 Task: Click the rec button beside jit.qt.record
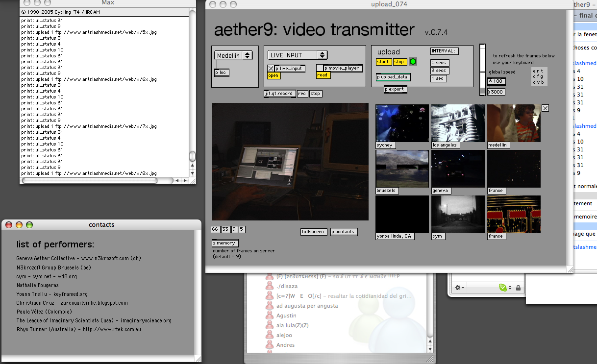(x=302, y=94)
